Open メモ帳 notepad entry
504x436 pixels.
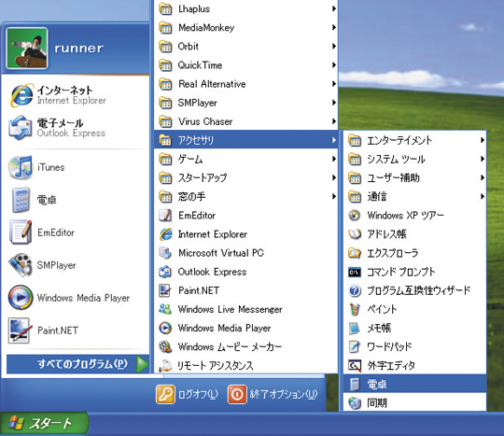[414, 328]
